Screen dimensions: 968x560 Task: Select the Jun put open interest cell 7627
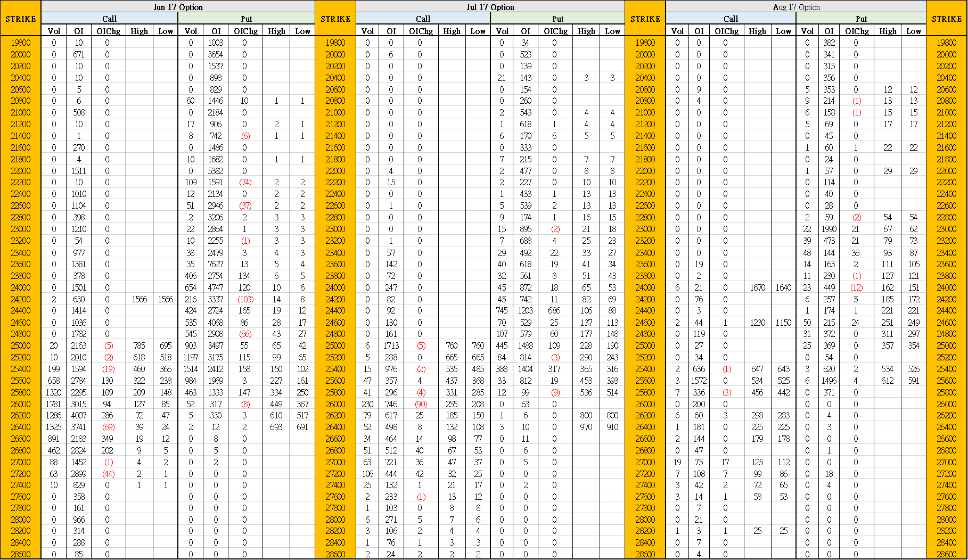pyautogui.click(x=216, y=264)
